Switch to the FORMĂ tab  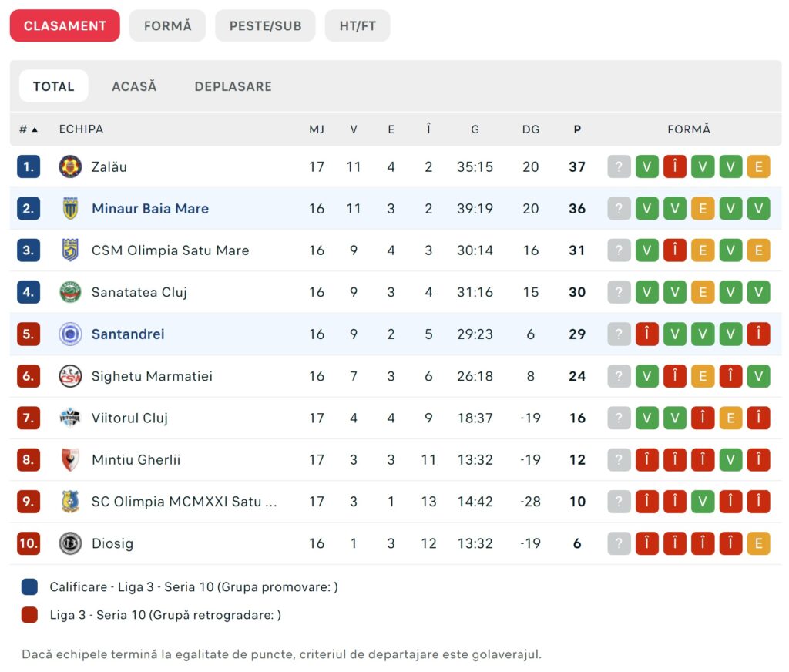pos(167,25)
